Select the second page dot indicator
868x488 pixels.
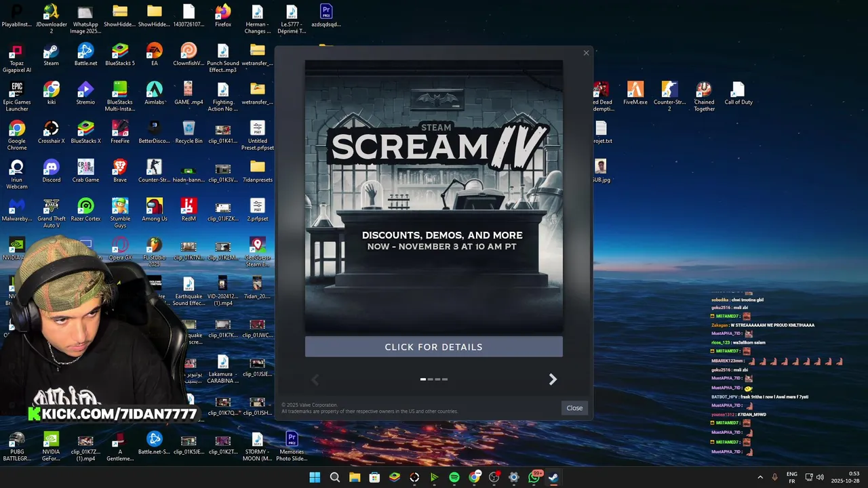pyautogui.click(x=430, y=380)
